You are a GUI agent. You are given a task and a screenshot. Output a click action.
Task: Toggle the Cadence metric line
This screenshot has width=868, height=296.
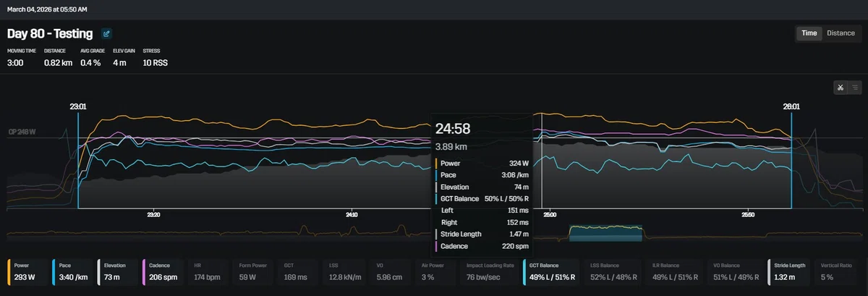point(163,271)
